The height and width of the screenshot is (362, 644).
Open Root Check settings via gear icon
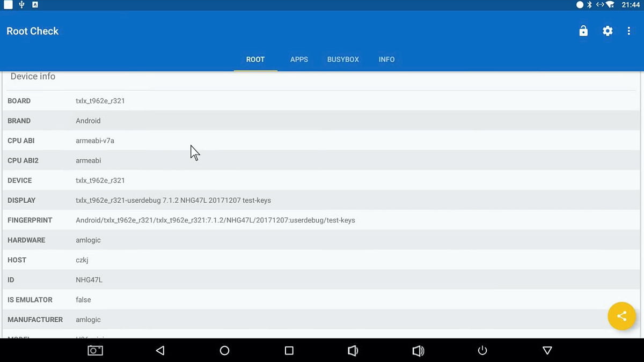coord(608,31)
